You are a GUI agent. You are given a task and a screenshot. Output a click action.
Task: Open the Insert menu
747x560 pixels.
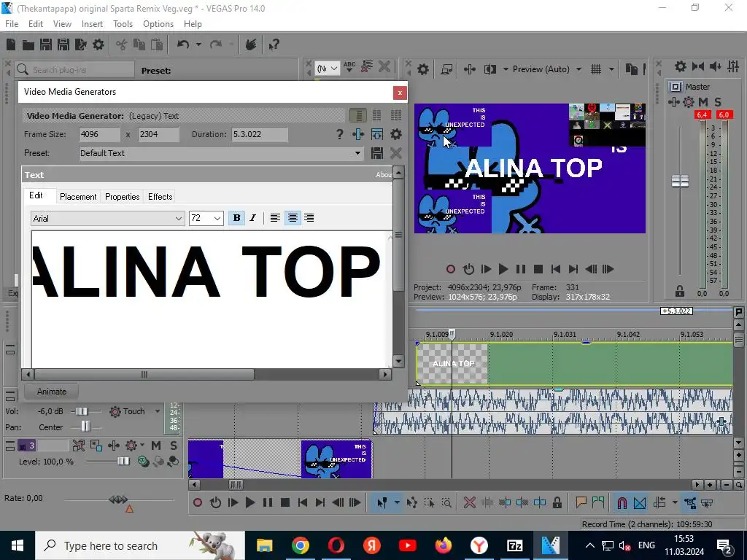(x=92, y=24)
